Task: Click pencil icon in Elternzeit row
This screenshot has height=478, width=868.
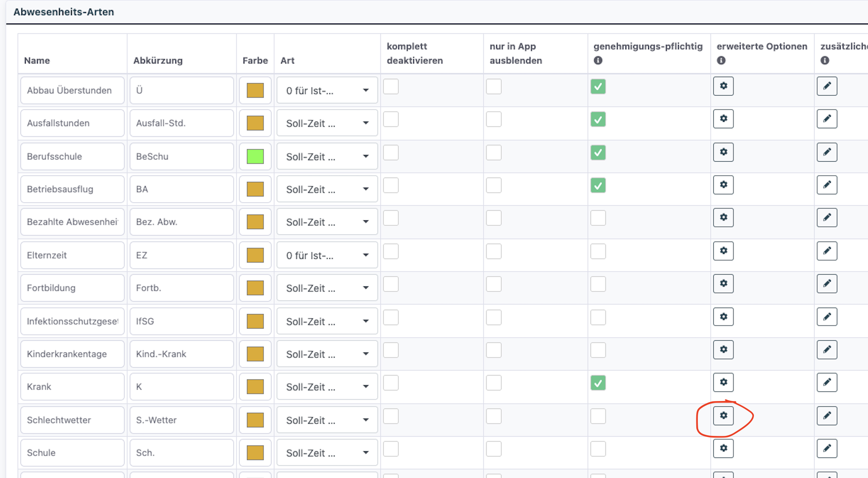Action: [827, 251]
